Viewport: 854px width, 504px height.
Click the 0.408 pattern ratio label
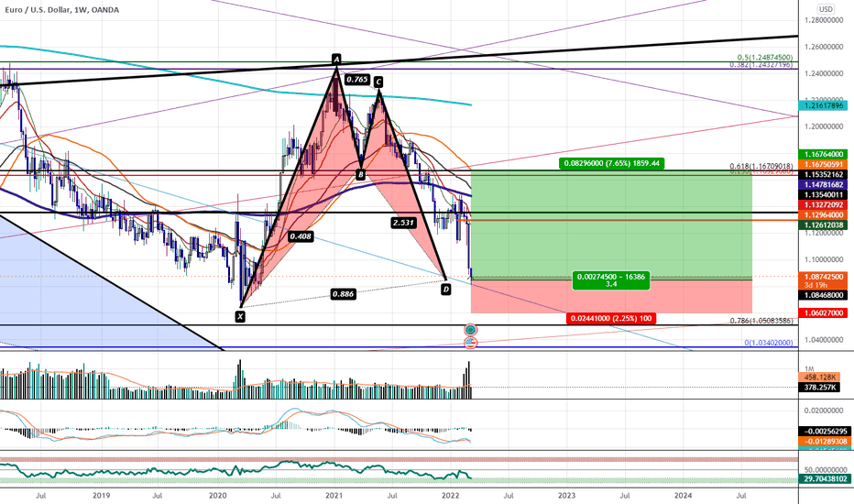[x=301, y=236]
